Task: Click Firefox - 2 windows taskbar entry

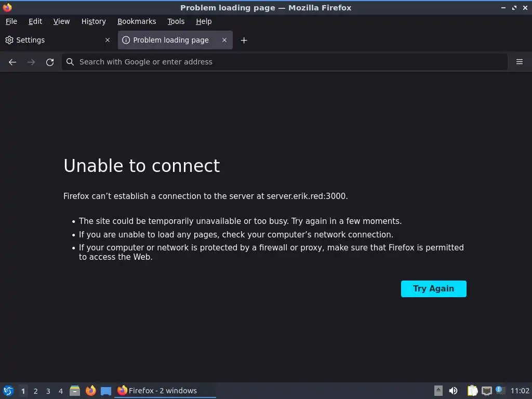Action: (165, 391)
